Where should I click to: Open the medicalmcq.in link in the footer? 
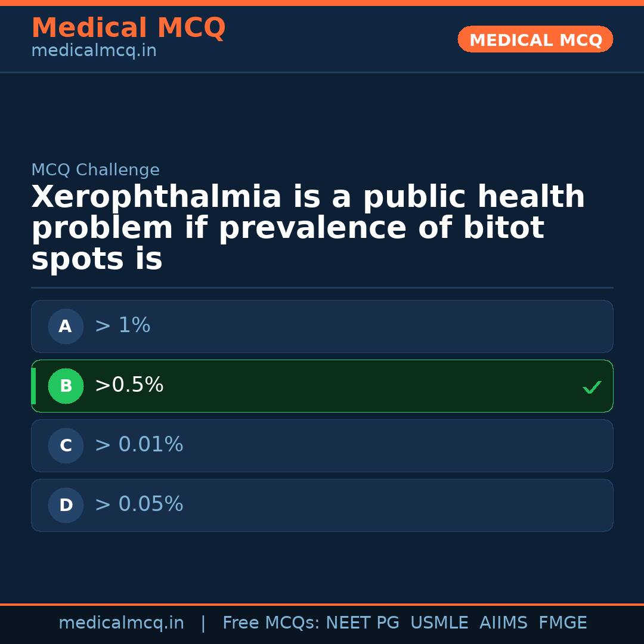tap(121, 623)
